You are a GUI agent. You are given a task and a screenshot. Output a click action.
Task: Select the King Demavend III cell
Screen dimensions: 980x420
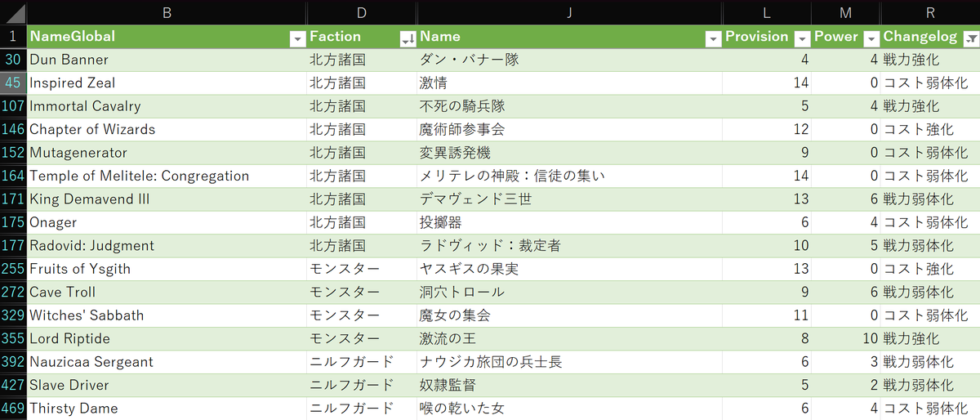point(167,199)
